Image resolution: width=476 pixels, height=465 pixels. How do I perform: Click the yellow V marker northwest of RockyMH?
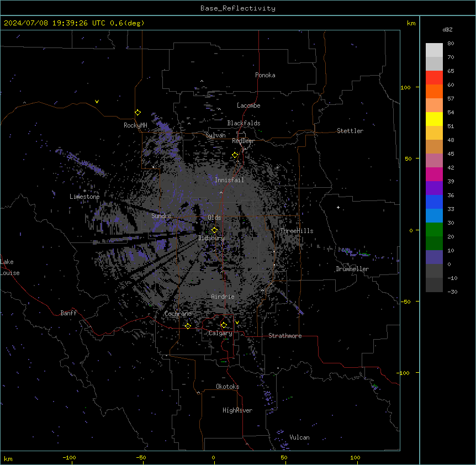tap(97, 102)
